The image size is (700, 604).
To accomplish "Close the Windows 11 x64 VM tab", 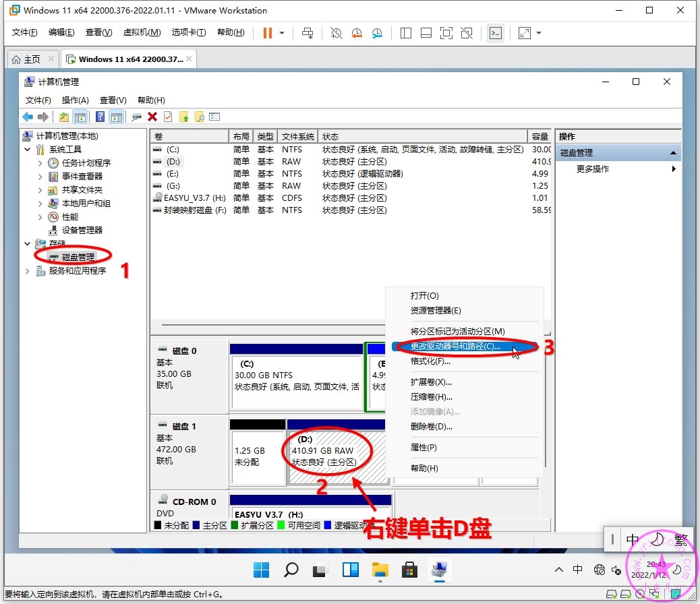I will click(189, 59).
